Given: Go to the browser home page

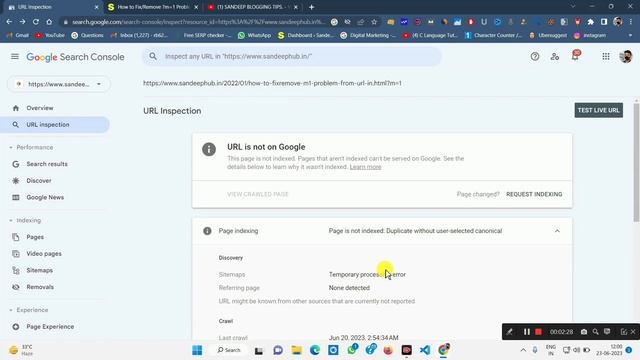Looking at the screenshot, I should coord(49,22).
